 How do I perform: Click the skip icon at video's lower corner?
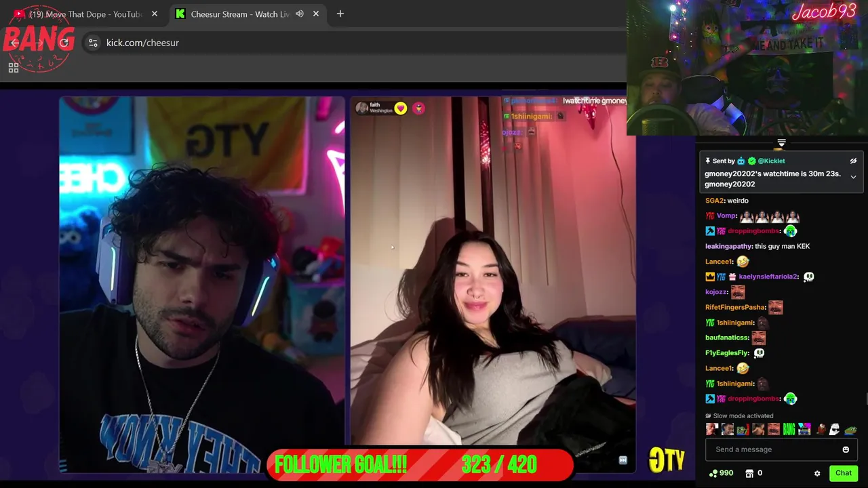(x=623, y=460)
